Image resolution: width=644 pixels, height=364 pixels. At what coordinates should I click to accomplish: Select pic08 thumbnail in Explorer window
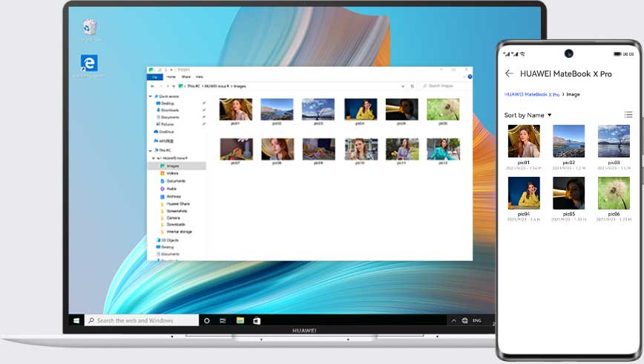277,151
